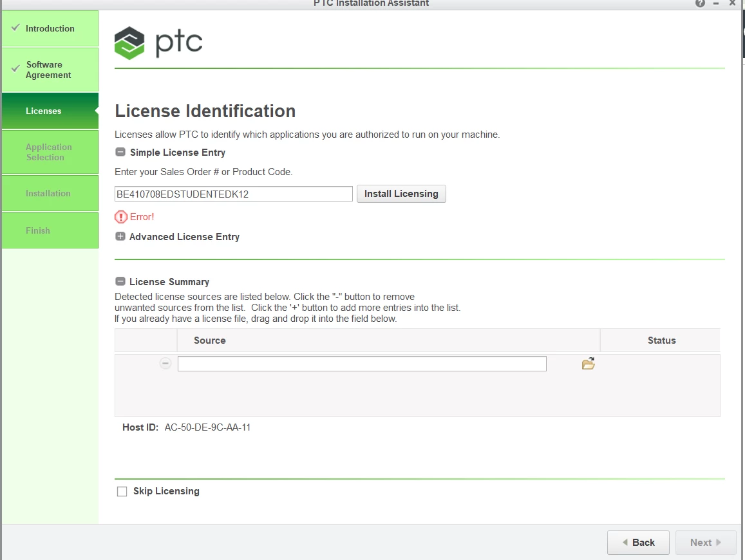Viewport: 745px width, 560px height.
Task: Minimize the PTC Installation Assistant window
Action: 716,3
